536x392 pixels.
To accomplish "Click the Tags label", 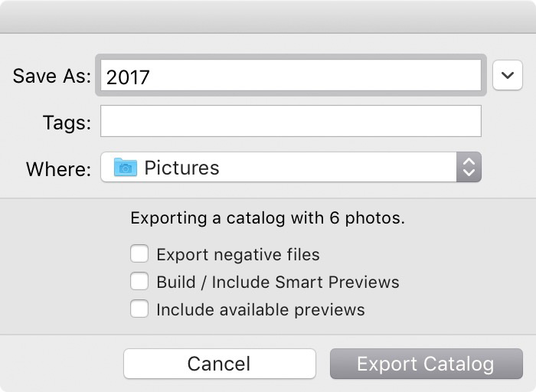I will tap(67, 122).
